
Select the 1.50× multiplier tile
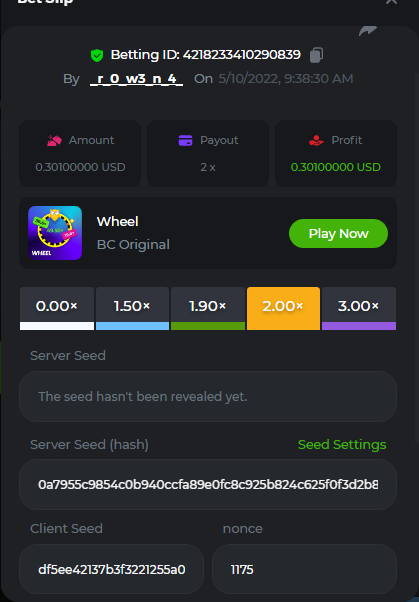click(132, 308)
